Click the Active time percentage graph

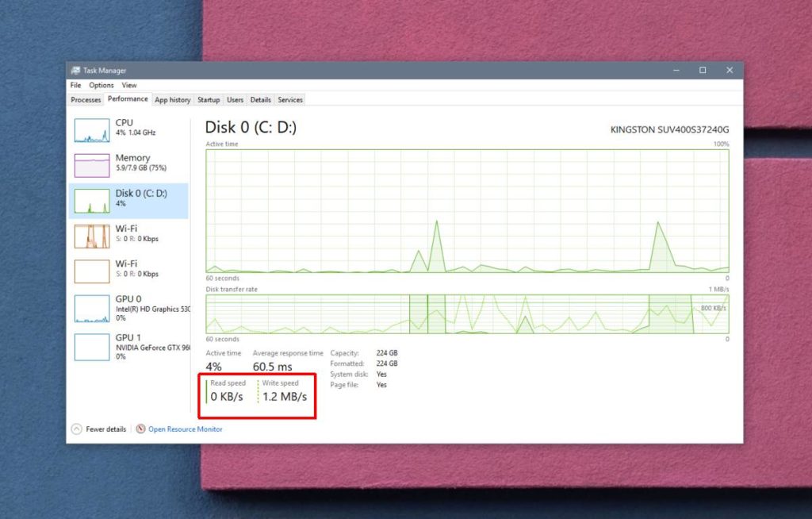click(x=466, y=210)
